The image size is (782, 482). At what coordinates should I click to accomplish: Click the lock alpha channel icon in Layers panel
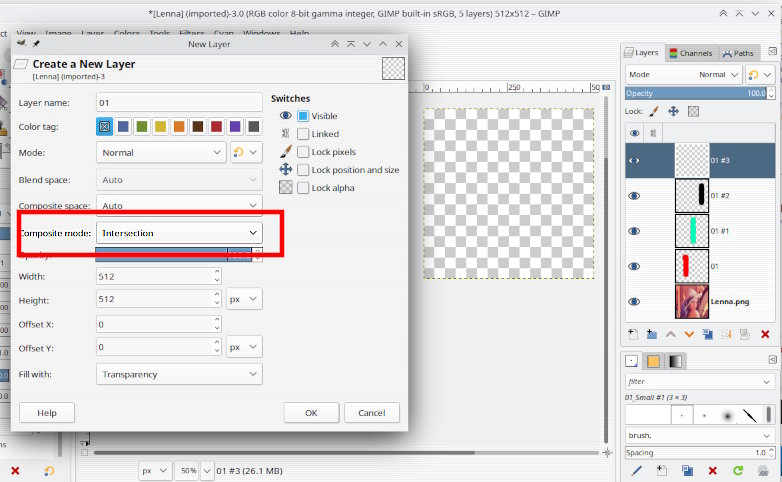(x=693, y=112)
